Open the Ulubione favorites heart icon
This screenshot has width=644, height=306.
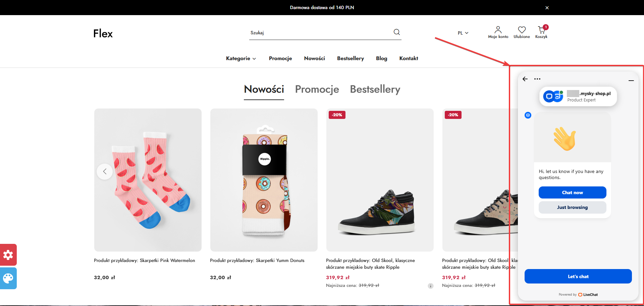522,30
